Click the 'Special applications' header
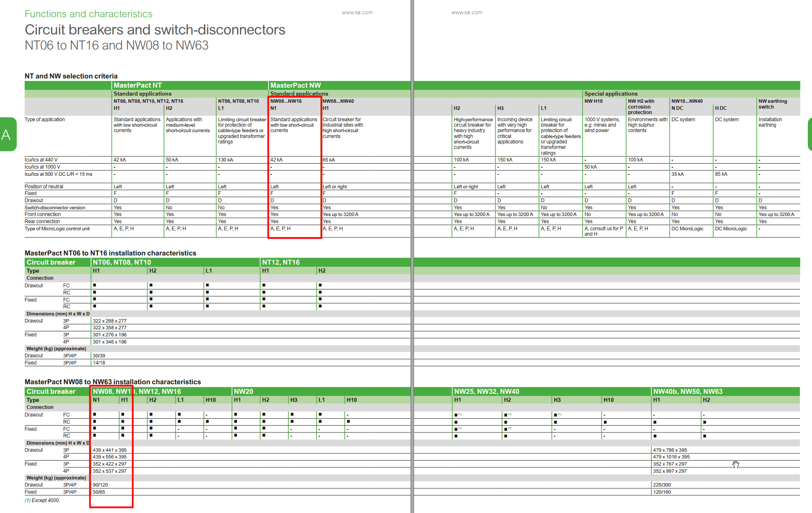Viewport: 812px width, 513px height. 611,94
